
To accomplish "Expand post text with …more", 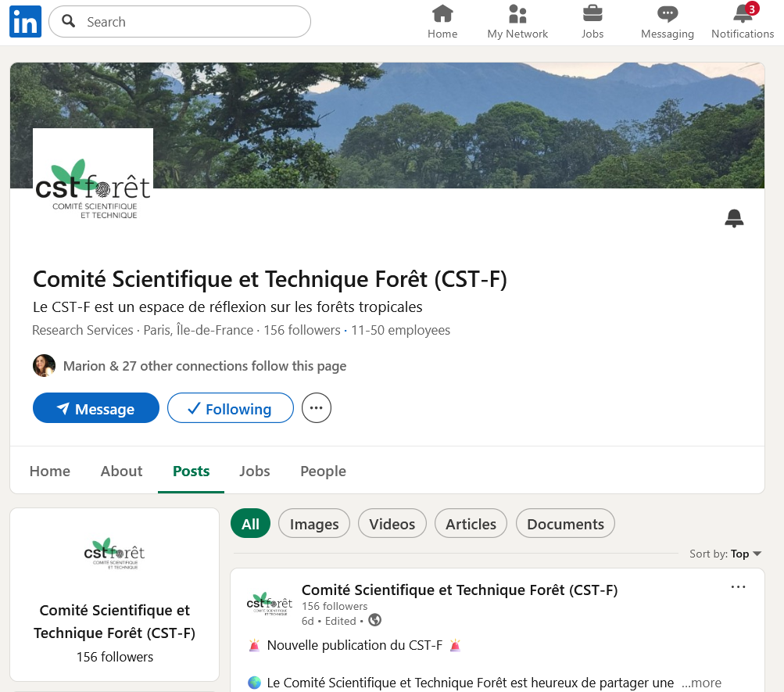I will click(x=701, y=683).
